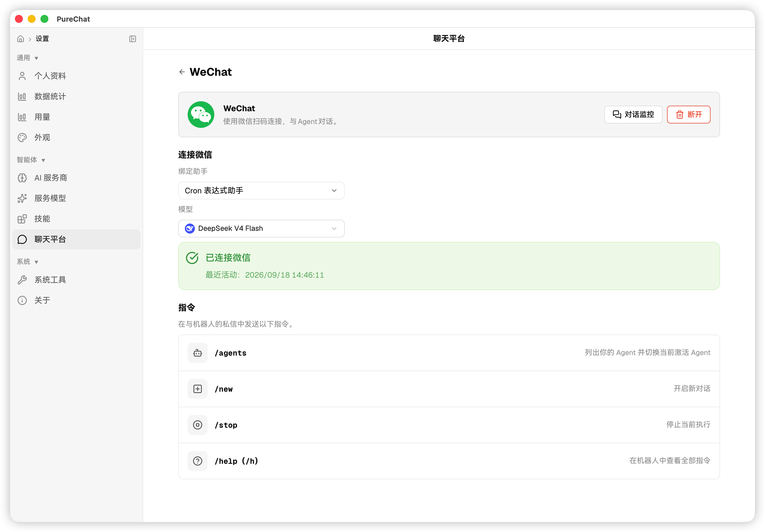Click the PureChat window title
765x532 pixels.
coord(73,19)
